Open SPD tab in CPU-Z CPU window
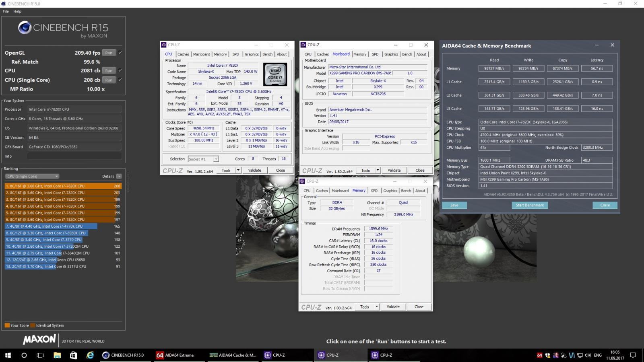This screenshot has width=644, height=362. tap(235, 54)
